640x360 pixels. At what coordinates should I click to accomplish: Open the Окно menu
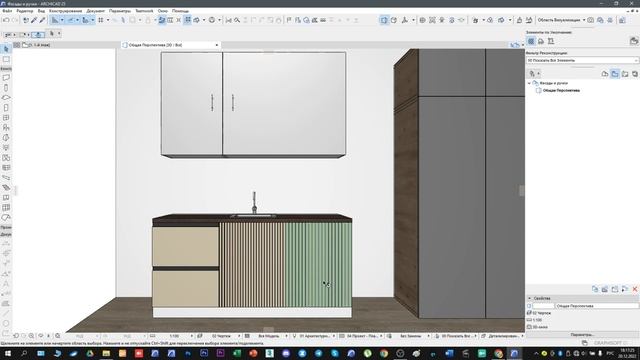162,11
